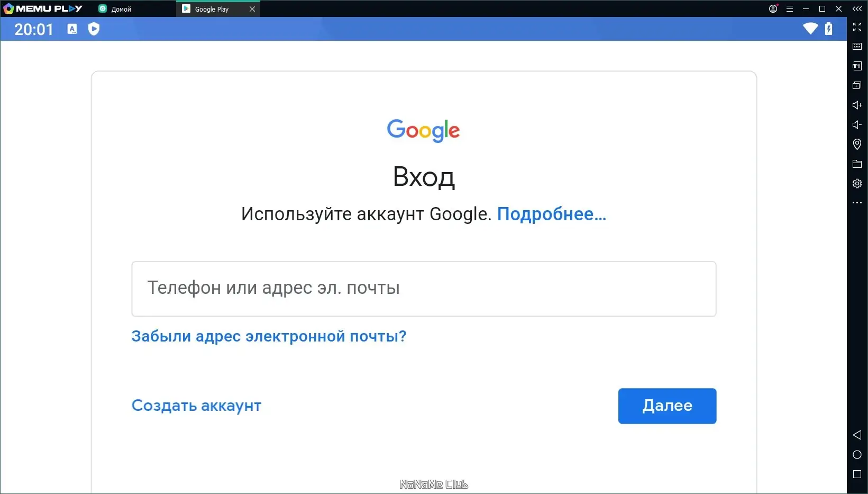This screenshot has width=868, height=494.
Task: Open the shared folder icon
Action: click(x=857, y=164)
